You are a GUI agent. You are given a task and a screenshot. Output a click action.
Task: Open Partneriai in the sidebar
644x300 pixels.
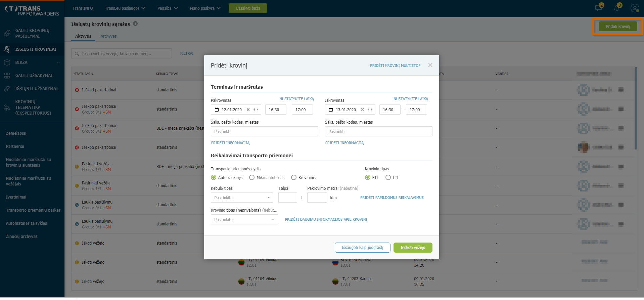15,146
